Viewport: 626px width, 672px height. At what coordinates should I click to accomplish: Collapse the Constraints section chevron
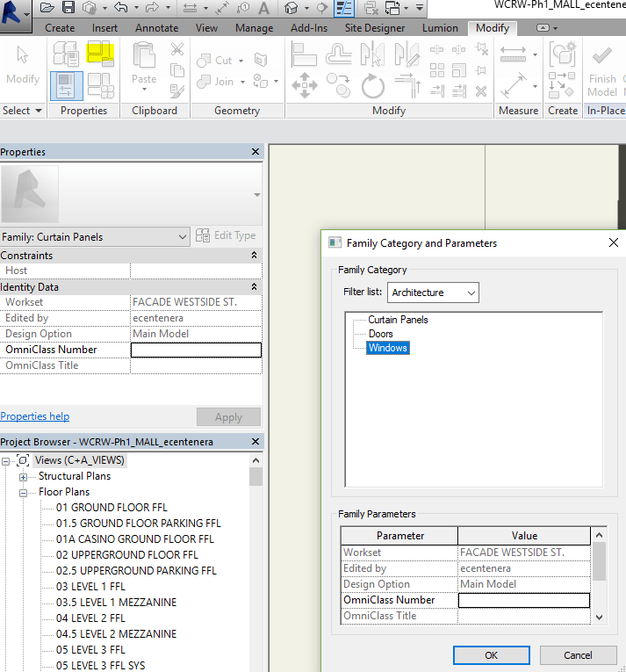coord(254,255)
